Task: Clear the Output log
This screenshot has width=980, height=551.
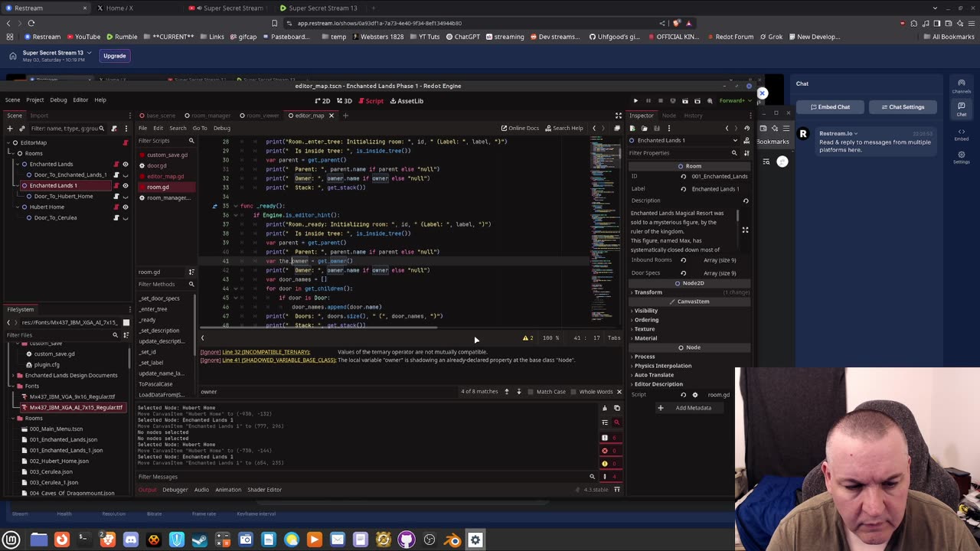Action: (604, 408)
